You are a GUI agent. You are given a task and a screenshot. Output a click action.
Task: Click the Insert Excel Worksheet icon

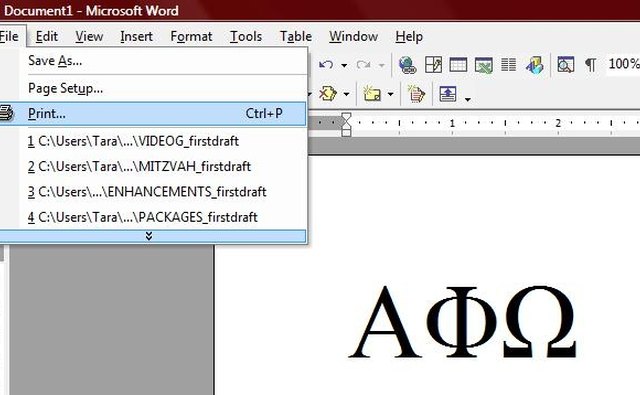click(483, 64)
